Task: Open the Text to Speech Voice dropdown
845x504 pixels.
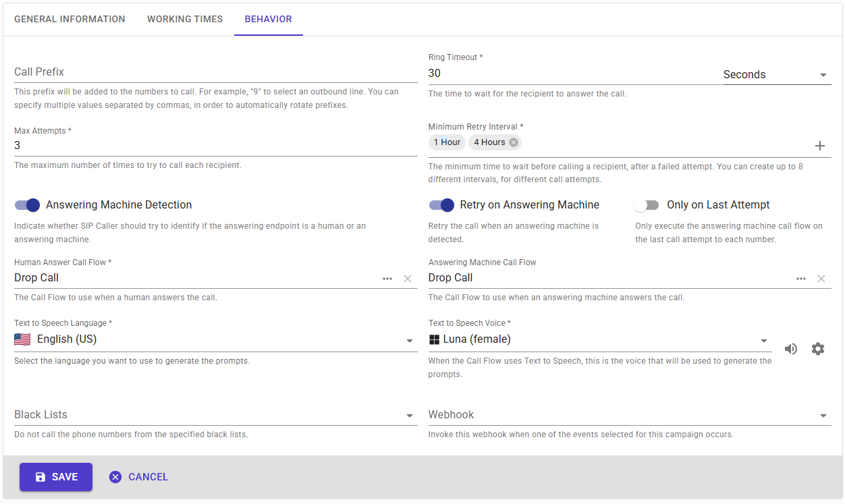Action: click(x=764, y=341)
